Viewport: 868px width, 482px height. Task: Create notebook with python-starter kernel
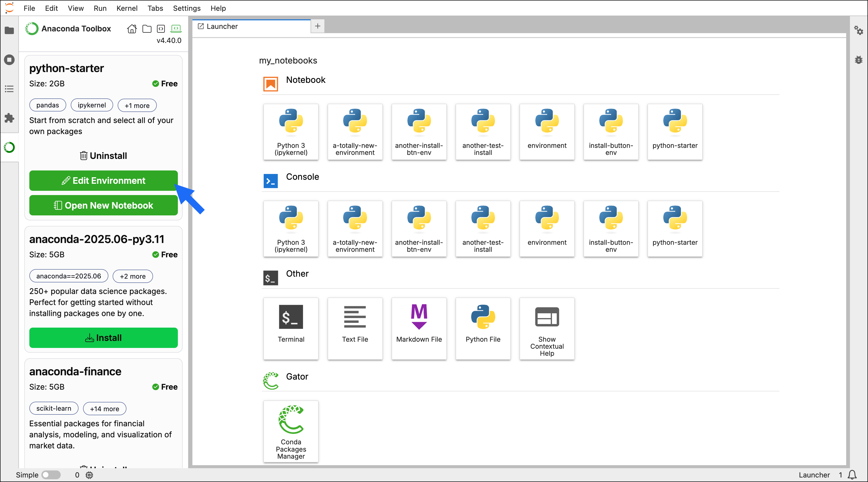(x=675, y=132)
